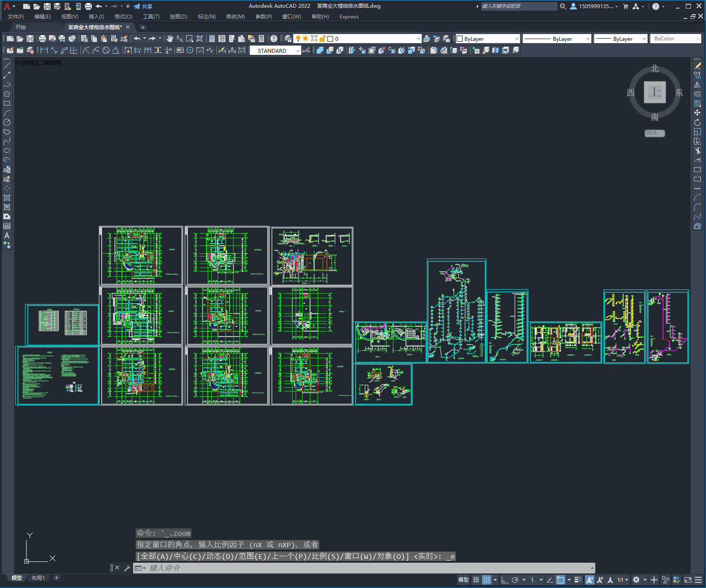Click the 上 top face of the ViewCube
Image resolution: width=706 pixels, height=588 pixels.
tap(654, 92)
